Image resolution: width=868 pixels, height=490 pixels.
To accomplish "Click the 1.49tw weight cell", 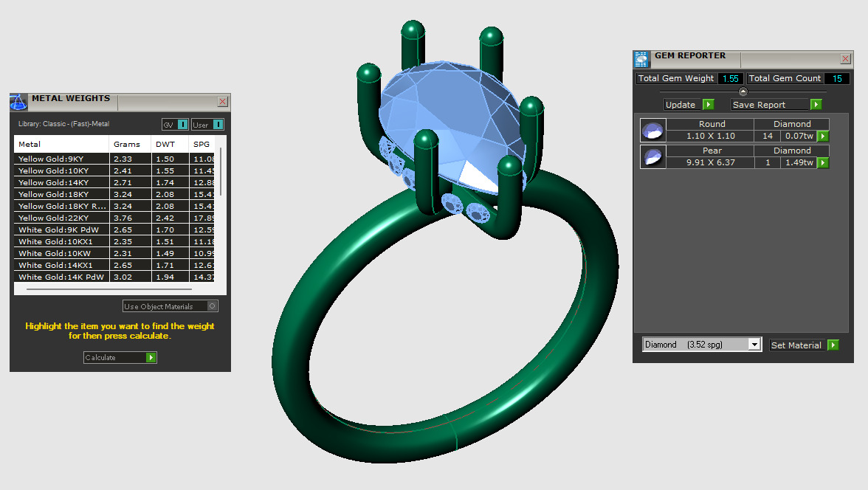I will (x=799, y=163).
